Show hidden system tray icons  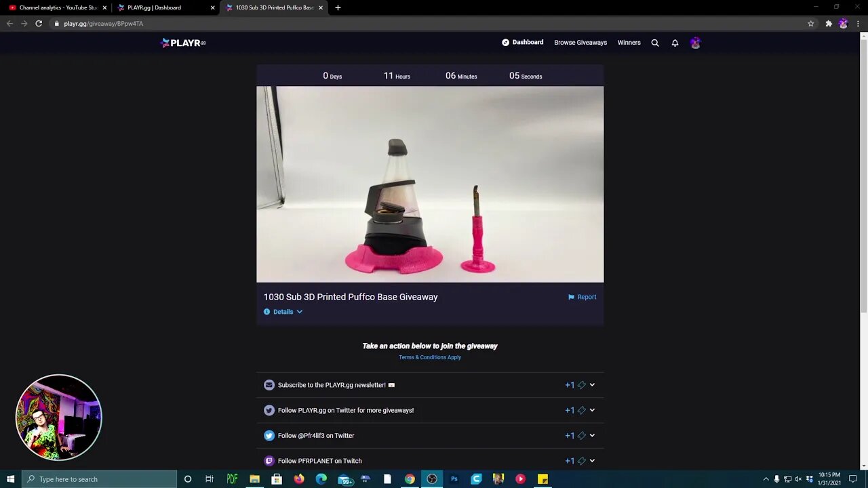coord(766,479)
